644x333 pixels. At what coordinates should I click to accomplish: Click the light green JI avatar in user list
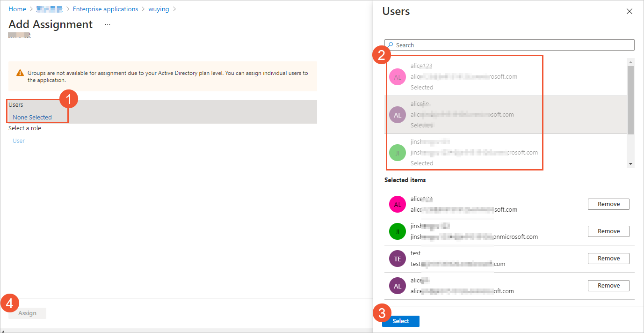click(x=398, y=153)
